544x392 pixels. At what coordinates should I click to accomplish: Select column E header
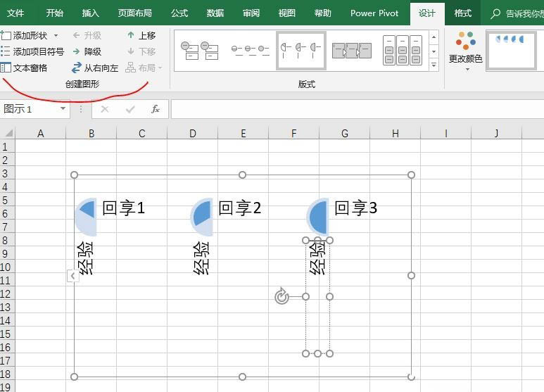coord(243,133)
